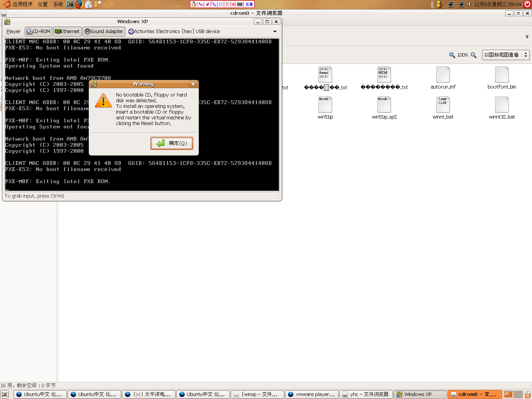The image size is (532, 399).
Task: Open the Player menu
Action: [13, 32]
